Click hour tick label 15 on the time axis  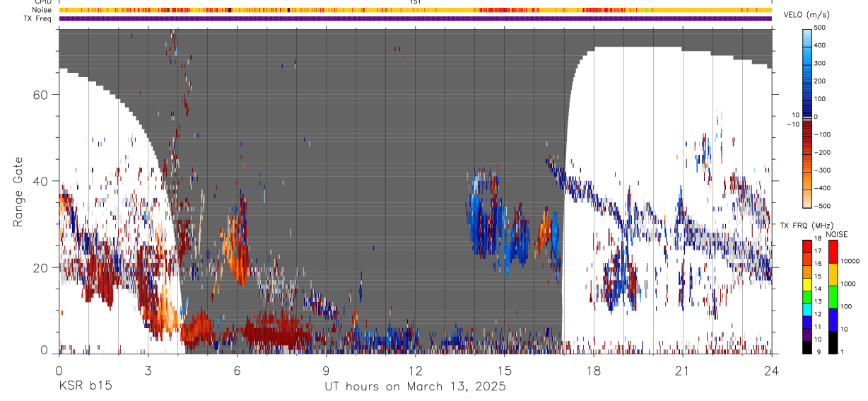(x=504, y=371)
